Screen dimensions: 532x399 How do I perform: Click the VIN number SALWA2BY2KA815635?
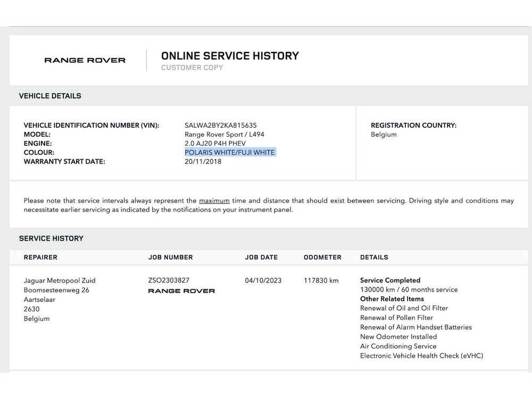pos(220,126)
